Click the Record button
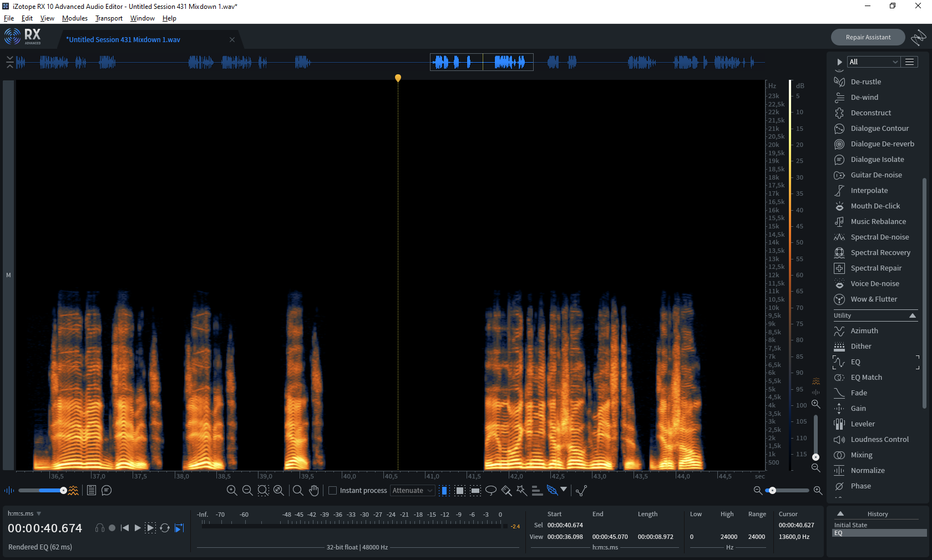 click(x=112, y=528)
